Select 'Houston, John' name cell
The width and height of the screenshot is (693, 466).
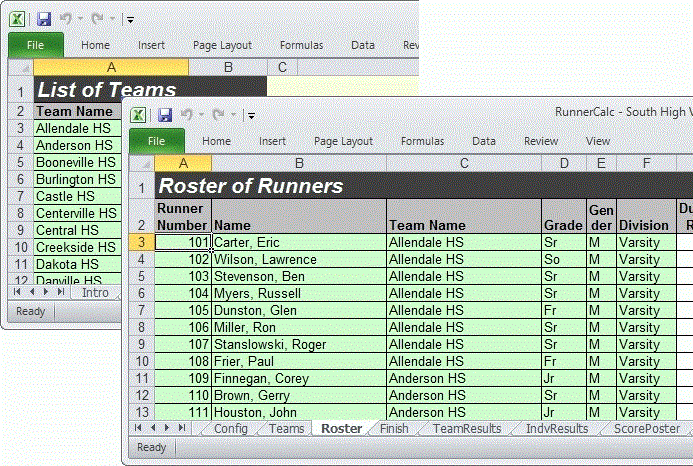[299, 413]
